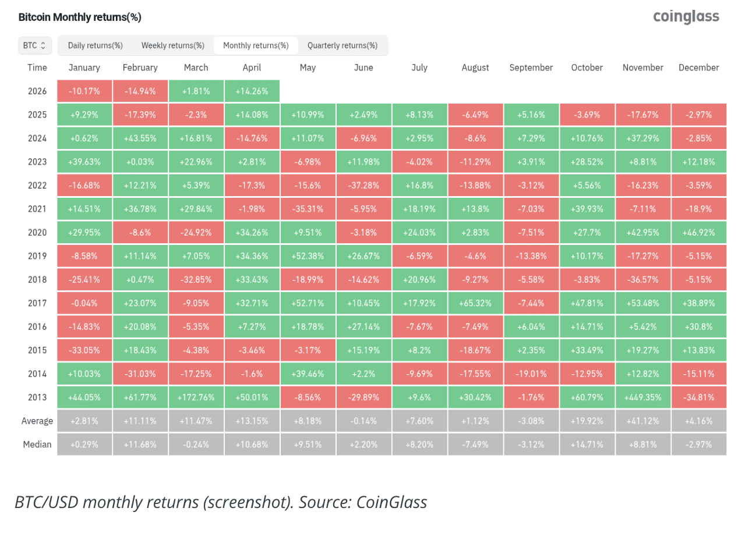
Task: Select the Weekly returns(%) tab
Action: click(172, 45)
